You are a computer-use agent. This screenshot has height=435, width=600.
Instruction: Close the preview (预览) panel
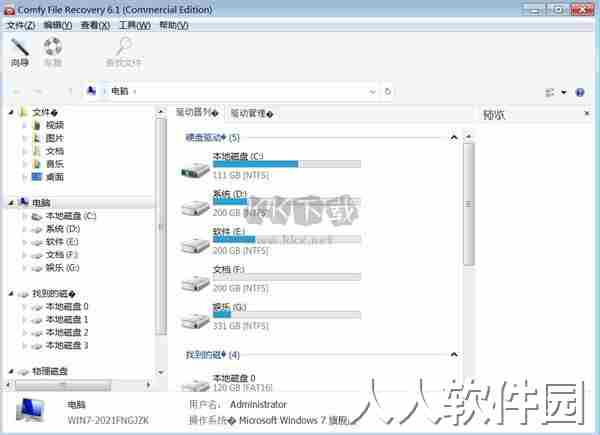coord(587,113)
